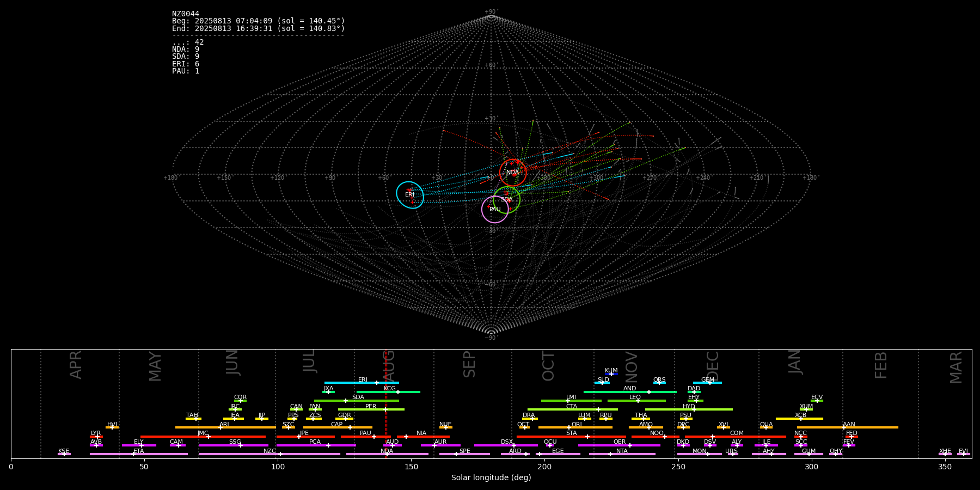The height and width of the screenshot is (490, 980).
Task: Click the URS shower label
Action: (731, 451)
